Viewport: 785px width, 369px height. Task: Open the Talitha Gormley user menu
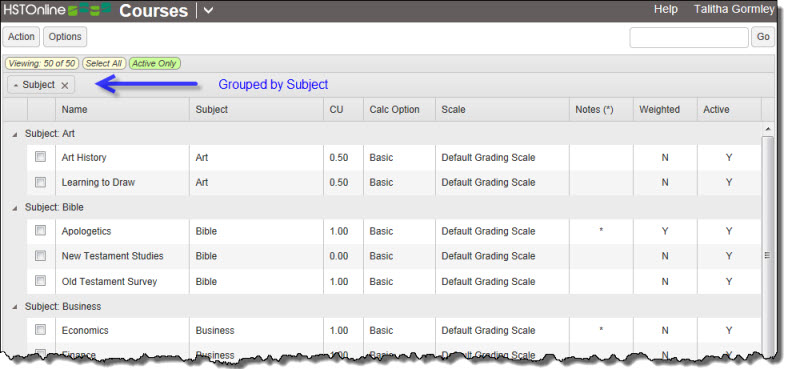click(733, 10)
